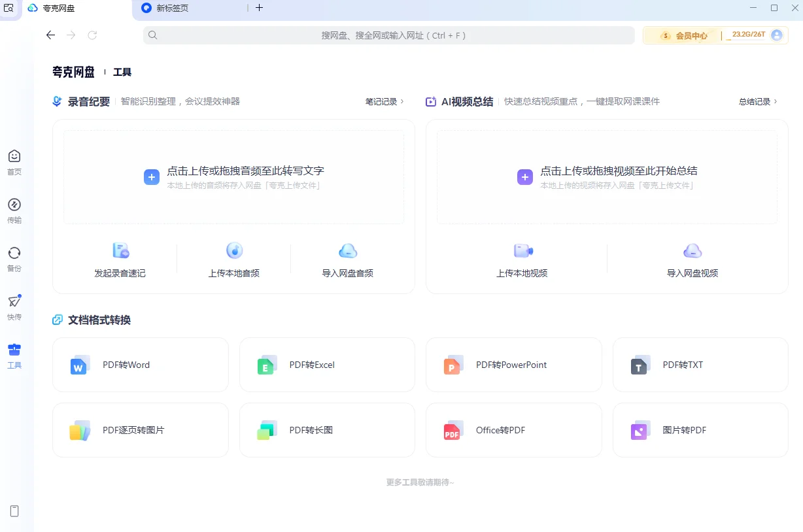Click the top-left tab search icon
Viewport: 803px width, 532px height.
click(9, 8)
